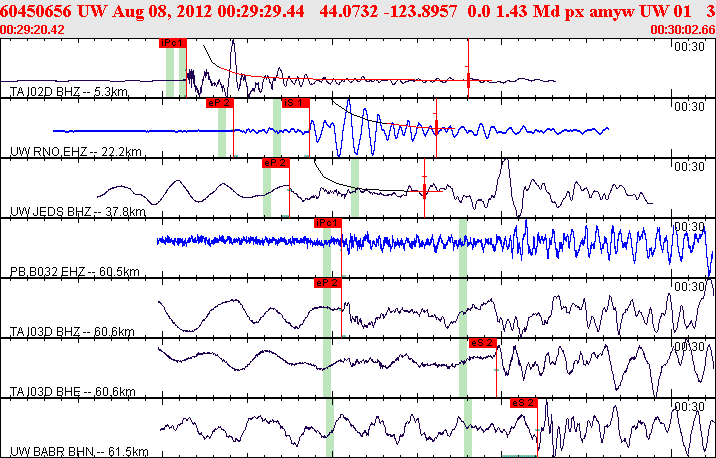
Task: Click the event date Aug 08, 2012 in the header
Action: (162, 11)
